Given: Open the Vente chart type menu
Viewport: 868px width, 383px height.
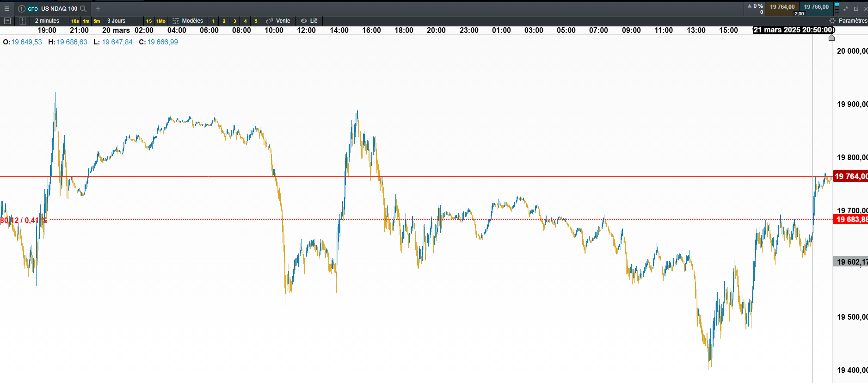Looking at the screenshot, I should tap(278, 21).
